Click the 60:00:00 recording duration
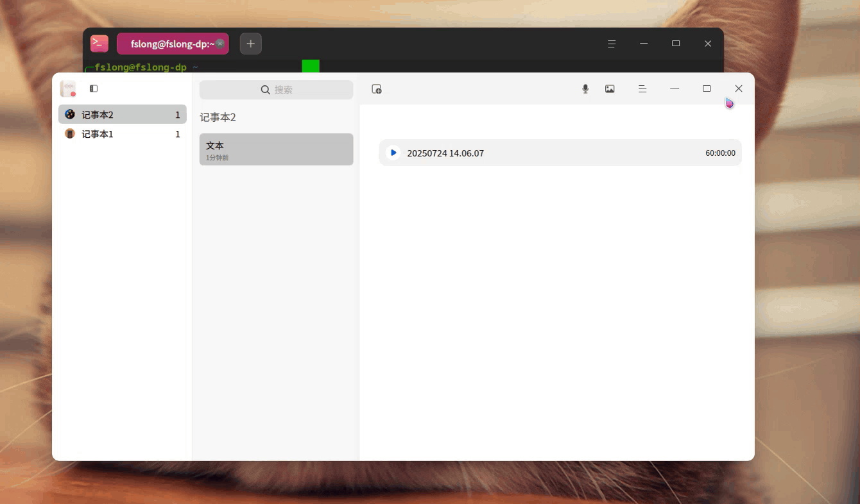This screenshot has width=860, height=504. click(720, 153)
